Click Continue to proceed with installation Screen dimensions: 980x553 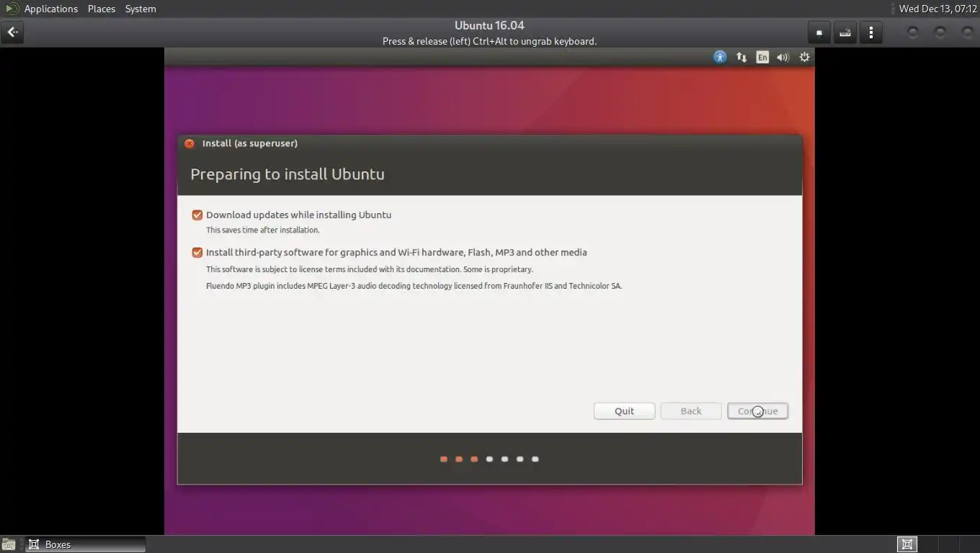tap(757, 411)
